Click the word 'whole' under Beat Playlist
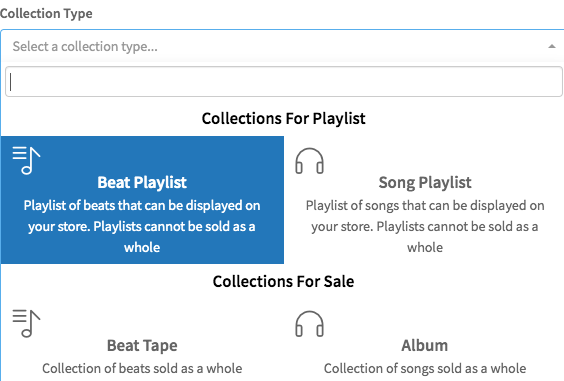This screenshot has height=381, width=564. (x=142, y=248)
